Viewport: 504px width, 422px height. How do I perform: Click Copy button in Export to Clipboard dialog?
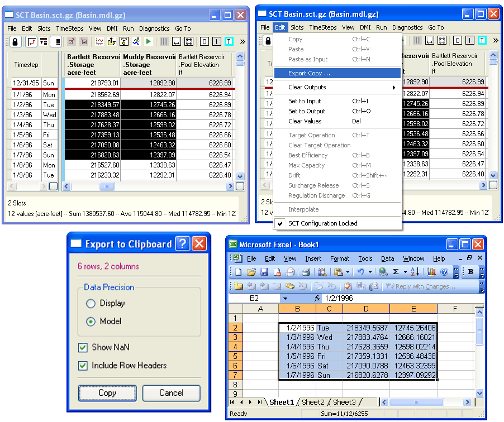coord(107,393)
